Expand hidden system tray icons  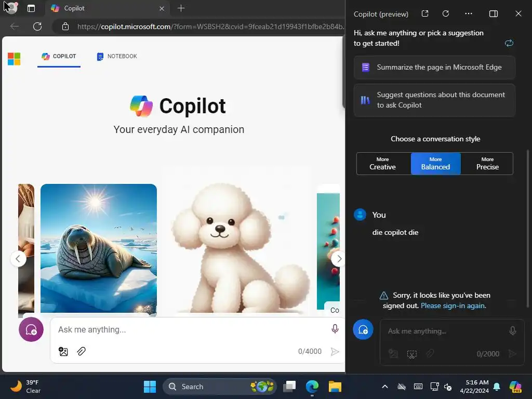[385, 387]
